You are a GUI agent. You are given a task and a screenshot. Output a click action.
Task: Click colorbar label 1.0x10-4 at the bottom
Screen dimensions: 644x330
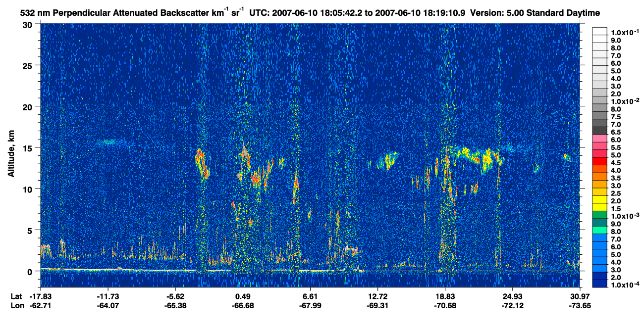coord(625,285)
